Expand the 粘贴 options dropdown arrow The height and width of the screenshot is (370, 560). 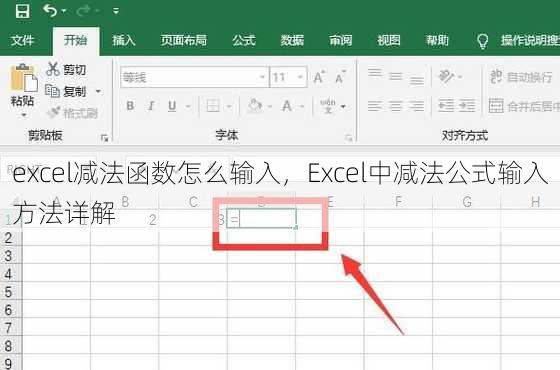24,115
